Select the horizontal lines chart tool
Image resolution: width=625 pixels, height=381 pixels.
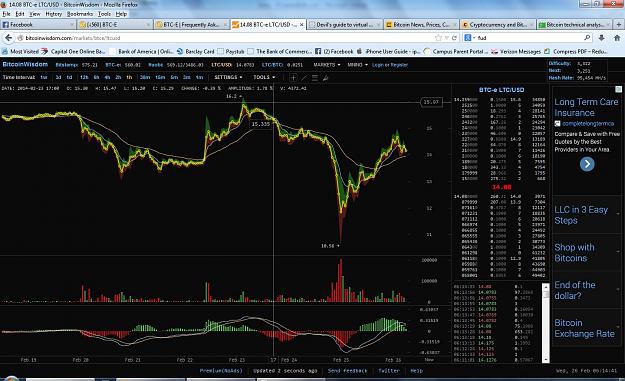click(x=314, y=78)
